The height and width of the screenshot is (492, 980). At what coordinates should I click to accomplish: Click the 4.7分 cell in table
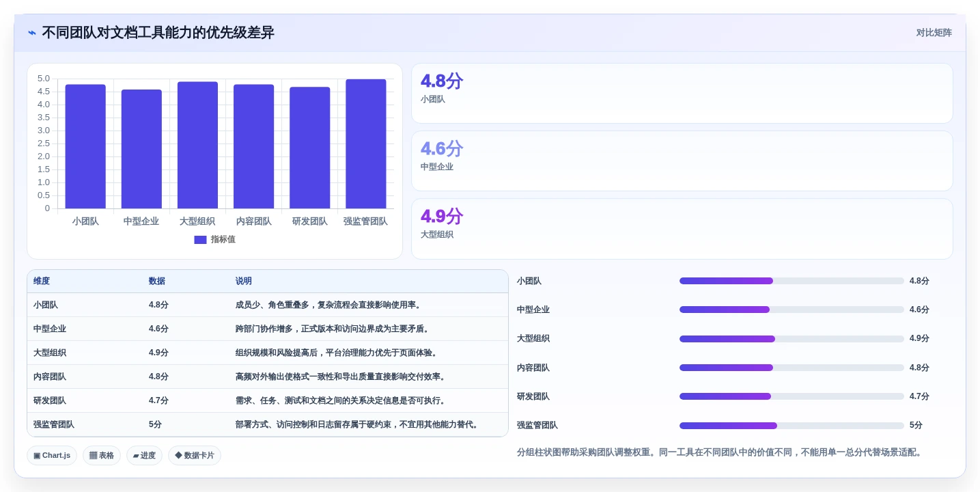click(158, 400)
